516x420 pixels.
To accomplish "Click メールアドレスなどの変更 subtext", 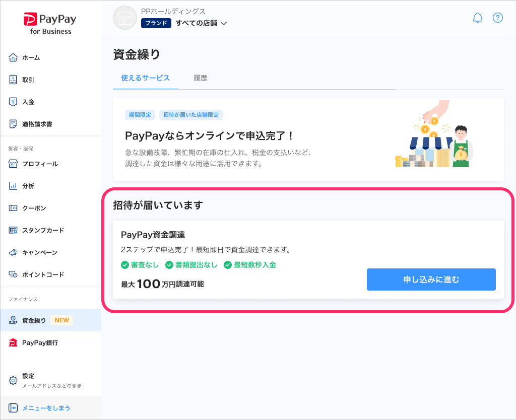I will (52, 386).
